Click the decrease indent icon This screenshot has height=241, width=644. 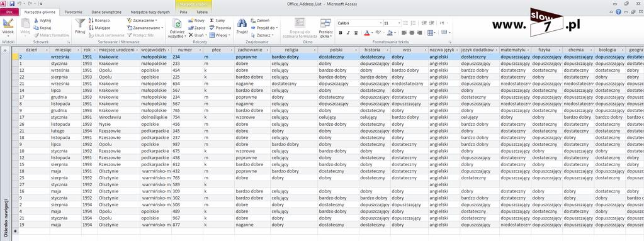[x=424, y=23]
